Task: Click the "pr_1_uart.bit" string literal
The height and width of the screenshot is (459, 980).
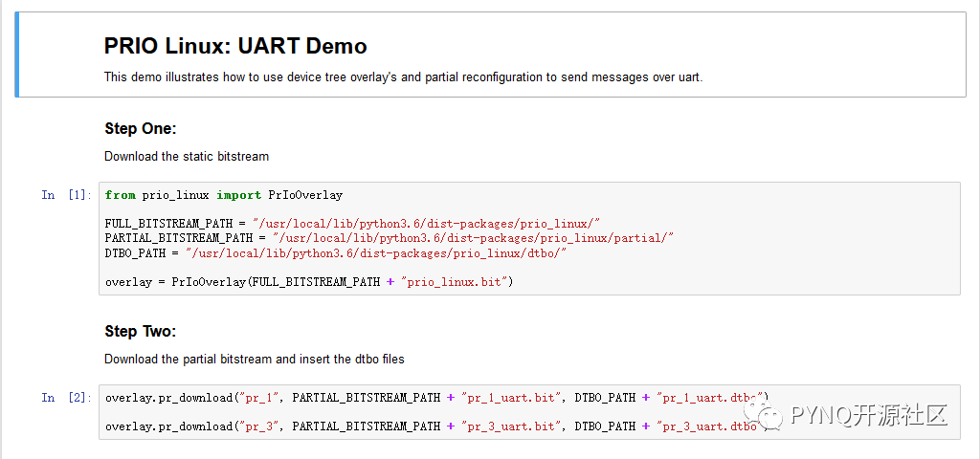Action: tap(508, 397)
